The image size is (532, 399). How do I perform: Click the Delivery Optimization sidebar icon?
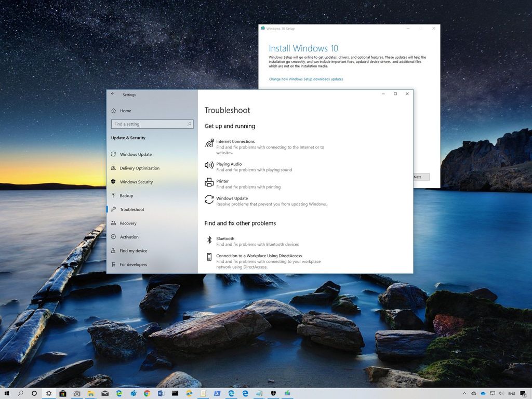pos(113,168)
